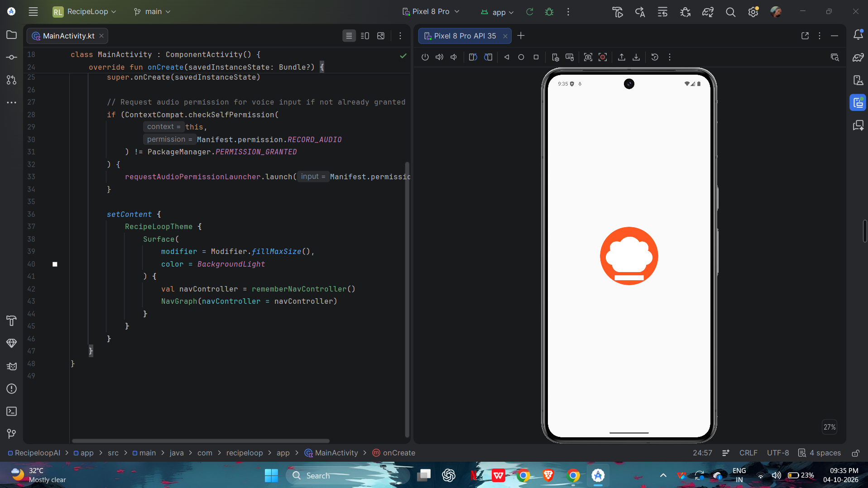The image size is (868, 488).
Task: Open the Logcat tool window
Action: pos(12,366)
